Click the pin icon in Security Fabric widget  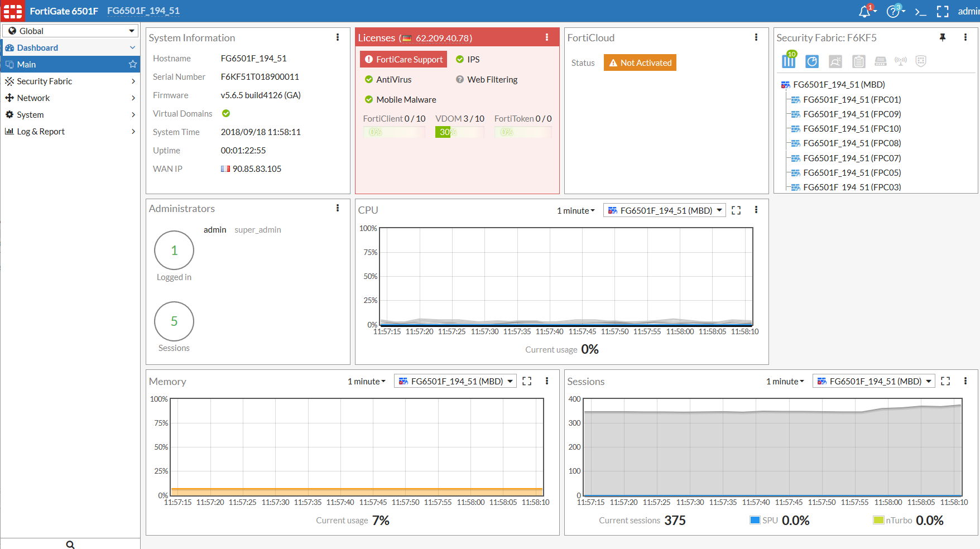coord(943,37)
